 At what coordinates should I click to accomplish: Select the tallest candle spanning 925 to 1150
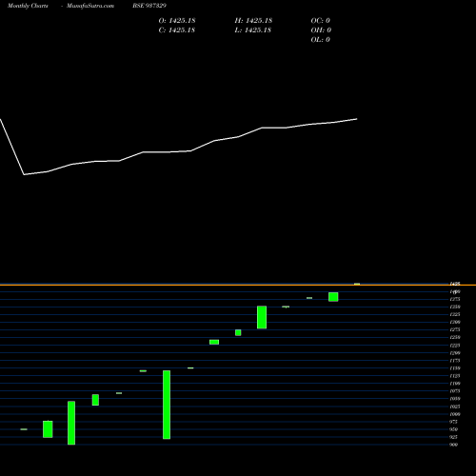[167, 405]
